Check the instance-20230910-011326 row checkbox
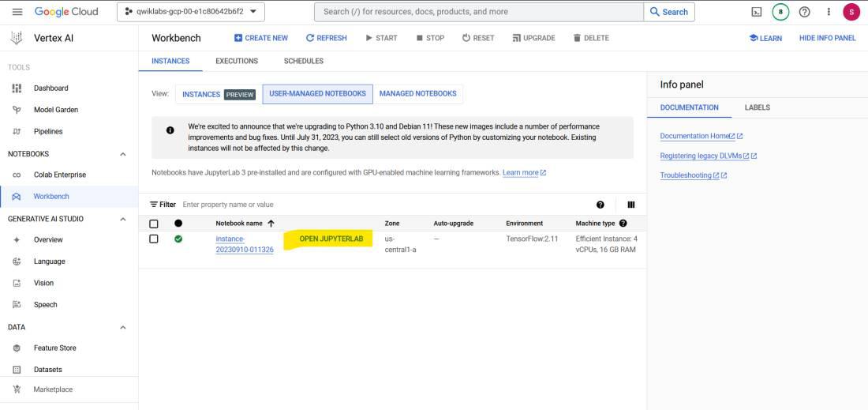The image size is (868, 410). (154, 239)
